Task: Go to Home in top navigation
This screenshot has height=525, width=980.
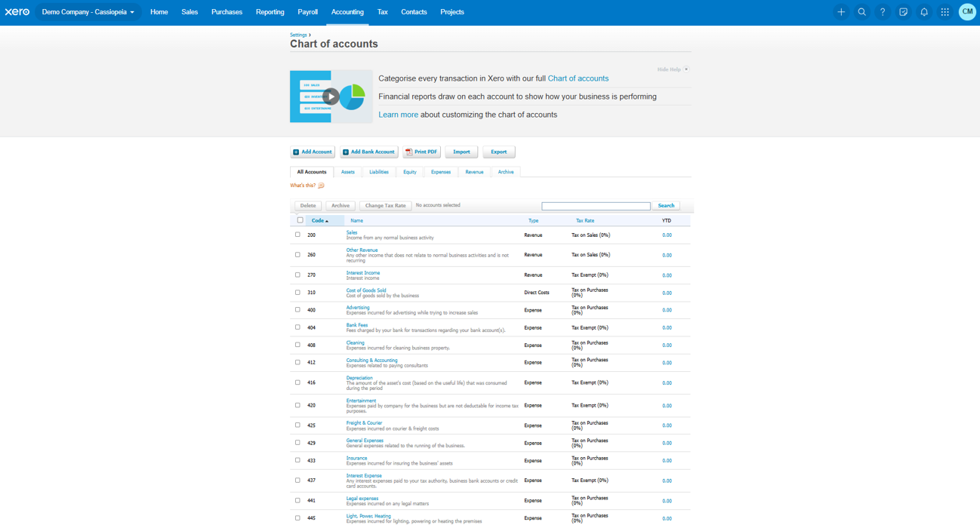Action: coord(159,12)
